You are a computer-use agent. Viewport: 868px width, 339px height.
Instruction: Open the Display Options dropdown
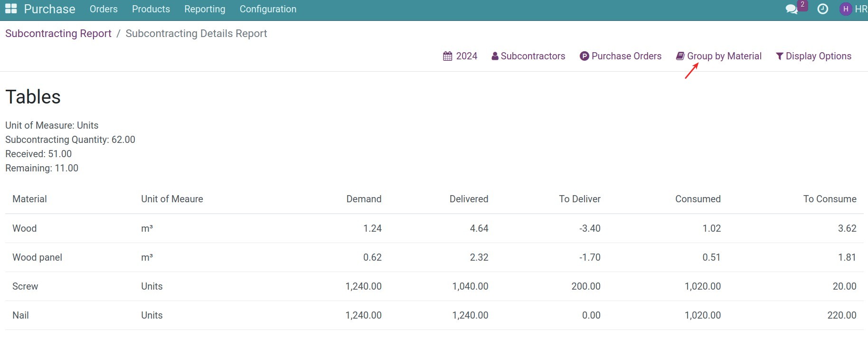coord(818,56)
